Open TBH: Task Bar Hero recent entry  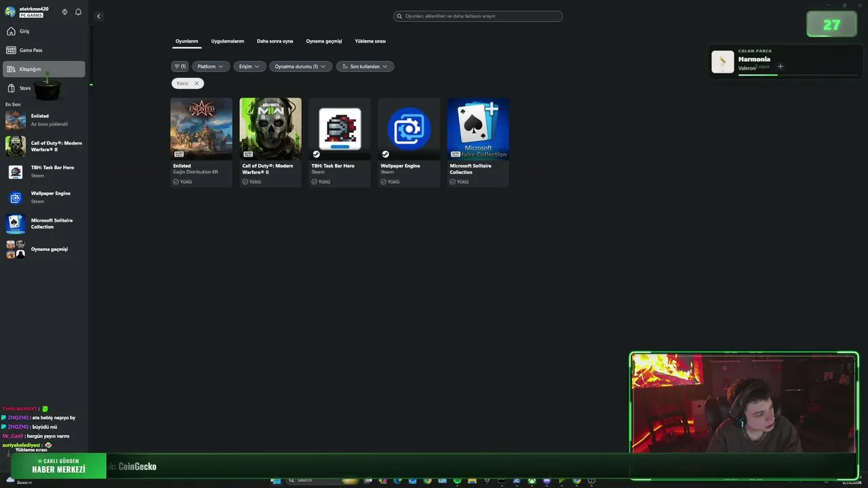coord(44,171)
